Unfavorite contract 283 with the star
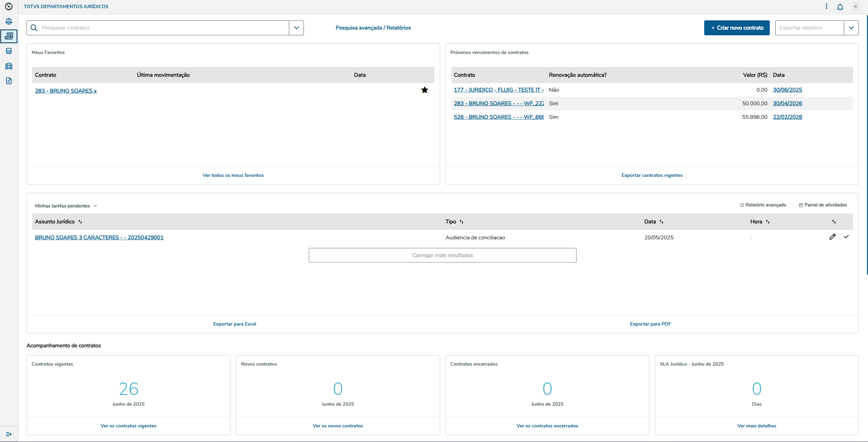The width and height of the screenshot is (868, 442). tap(424, 90)
